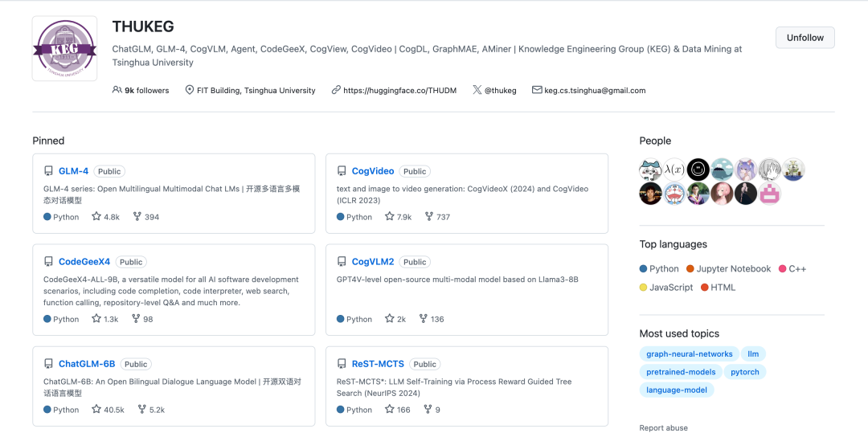This screenshot has width=868, height=437.
Task: Select the graph-neural-networks topic tag
Action: point(690,353)
